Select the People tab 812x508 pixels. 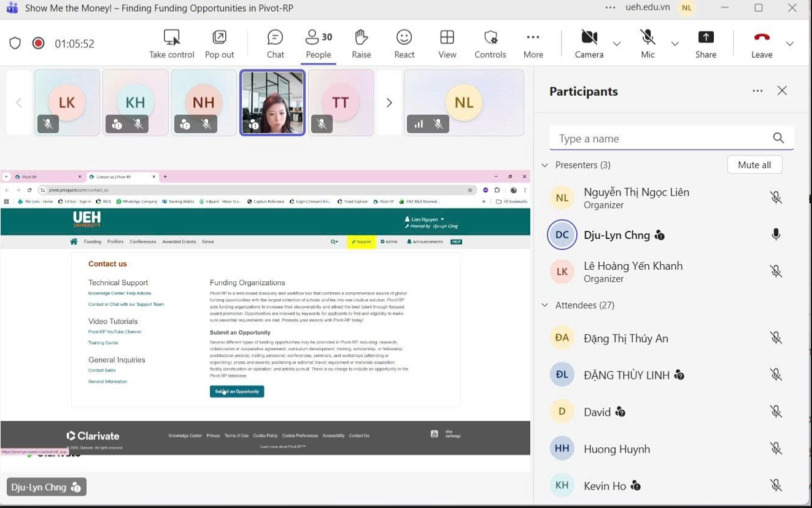pos(318,44)
